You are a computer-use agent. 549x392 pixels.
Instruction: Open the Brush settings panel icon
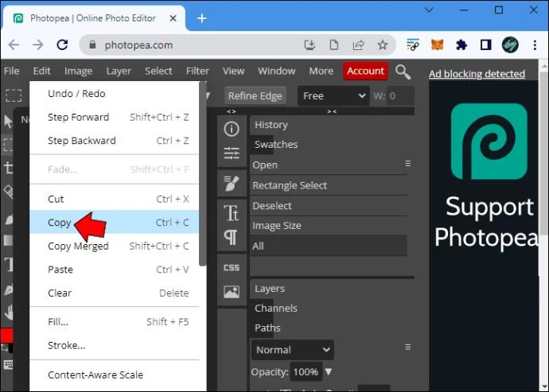[x=232, y=183]
